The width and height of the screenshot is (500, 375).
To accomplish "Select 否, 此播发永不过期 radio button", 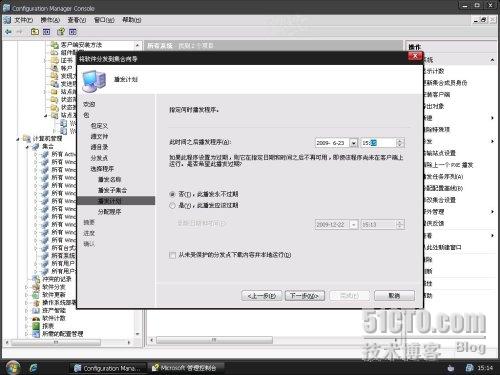I will click(x=172, y=194).
